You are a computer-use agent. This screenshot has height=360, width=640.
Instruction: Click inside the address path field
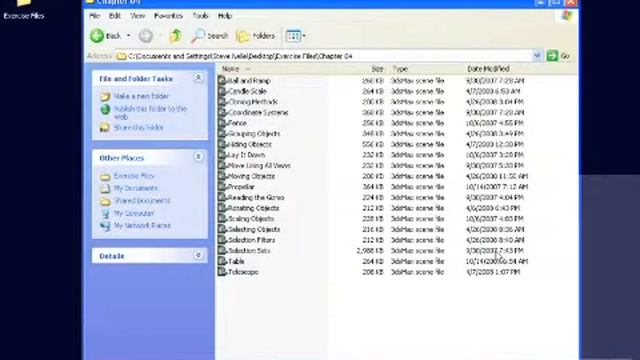click(323, 56)
